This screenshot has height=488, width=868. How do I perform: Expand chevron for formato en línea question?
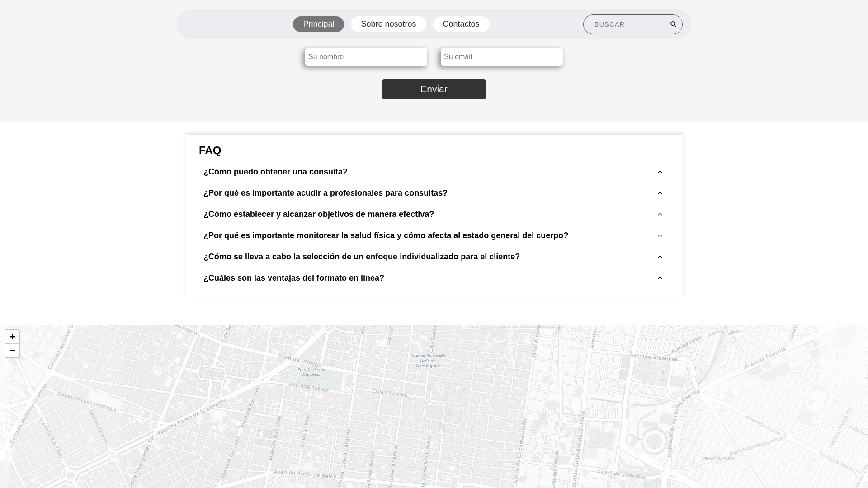[x=660, y=278]
